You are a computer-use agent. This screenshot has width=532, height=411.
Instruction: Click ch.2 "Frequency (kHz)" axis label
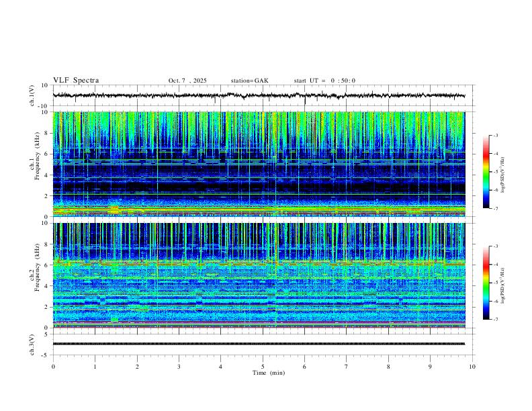(37, 267)
